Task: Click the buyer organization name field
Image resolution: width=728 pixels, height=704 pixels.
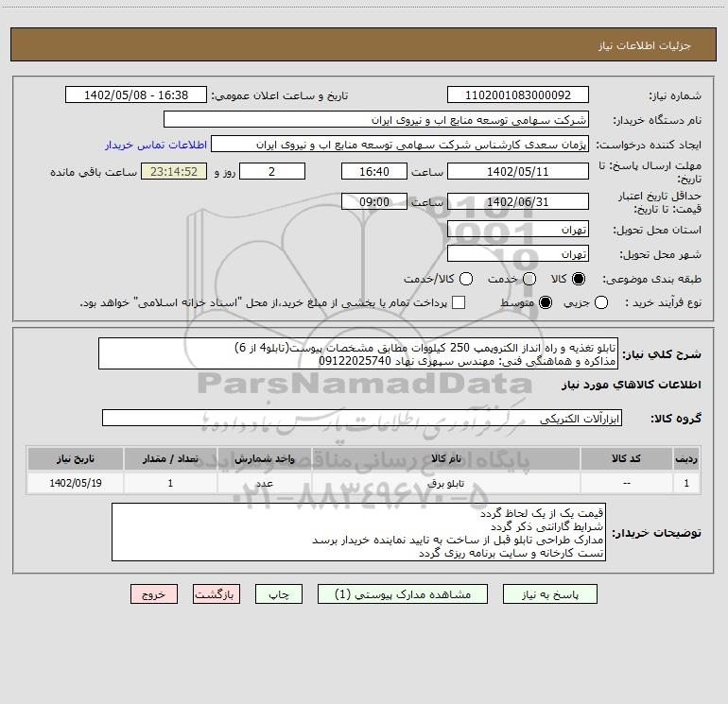Action: pyautogui.click(x=376, y=120)
